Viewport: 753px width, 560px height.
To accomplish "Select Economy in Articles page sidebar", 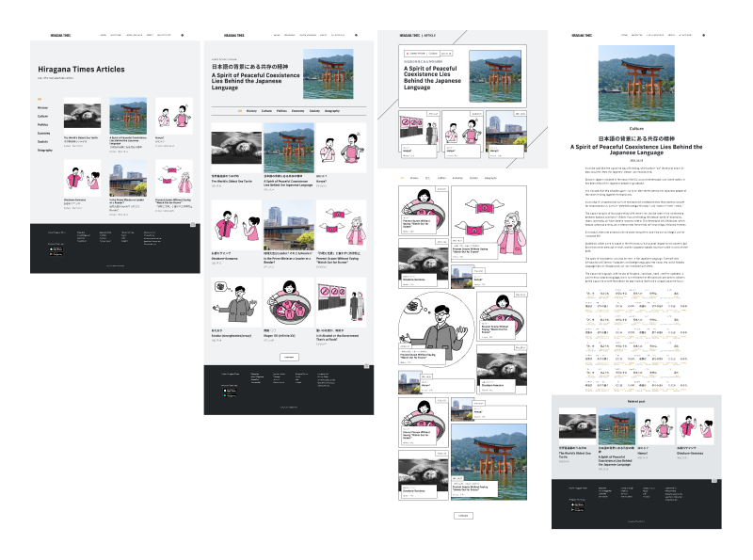I will 43,133.
